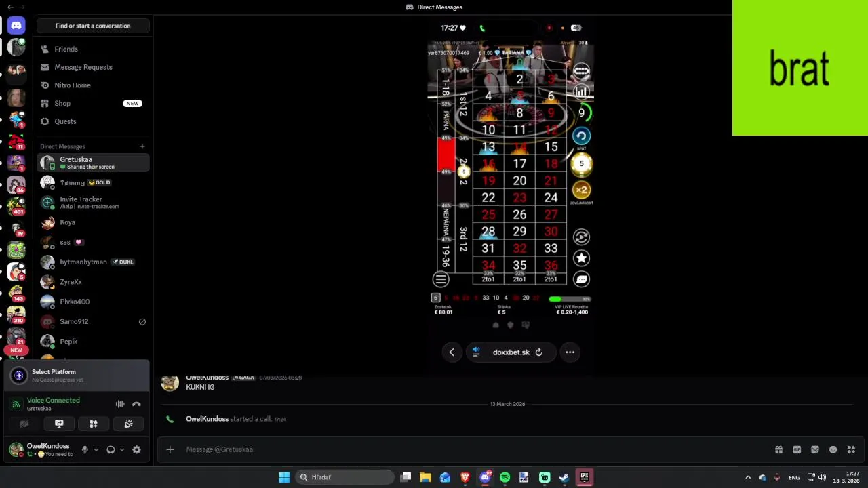Open hytmanhytman direct message
This screenshot has width=868, height=488.
pyautogui.click(x=93, y=262)
